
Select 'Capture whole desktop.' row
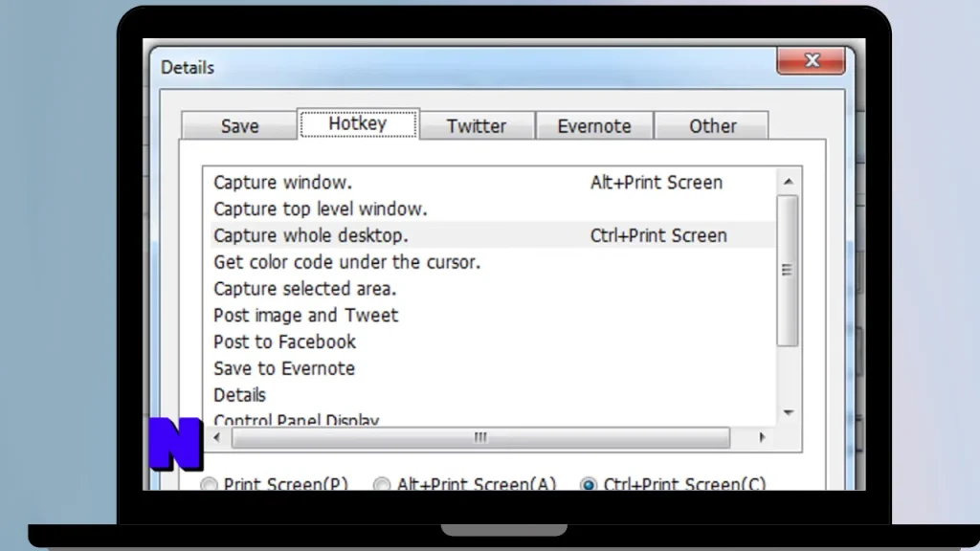[x=493, y=235]
